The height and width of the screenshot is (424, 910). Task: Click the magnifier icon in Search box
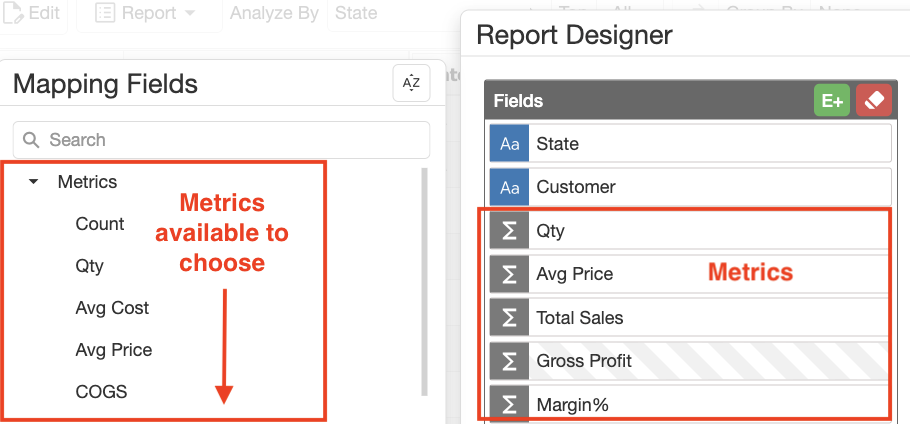31,140
